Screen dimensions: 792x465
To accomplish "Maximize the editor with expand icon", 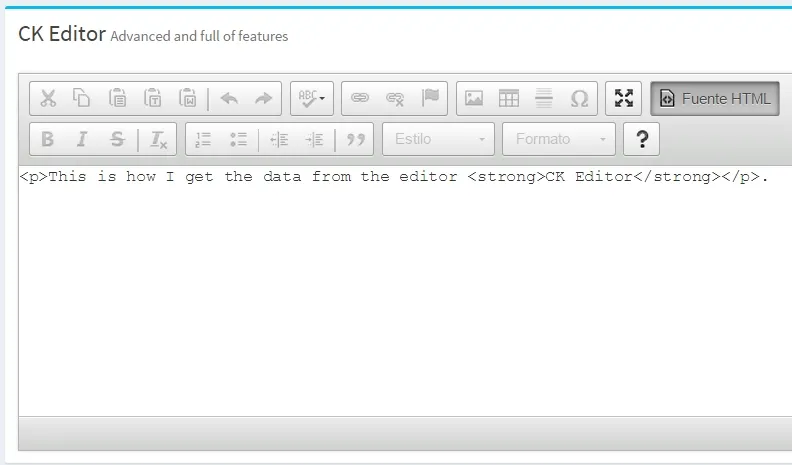I will point(624,98).
